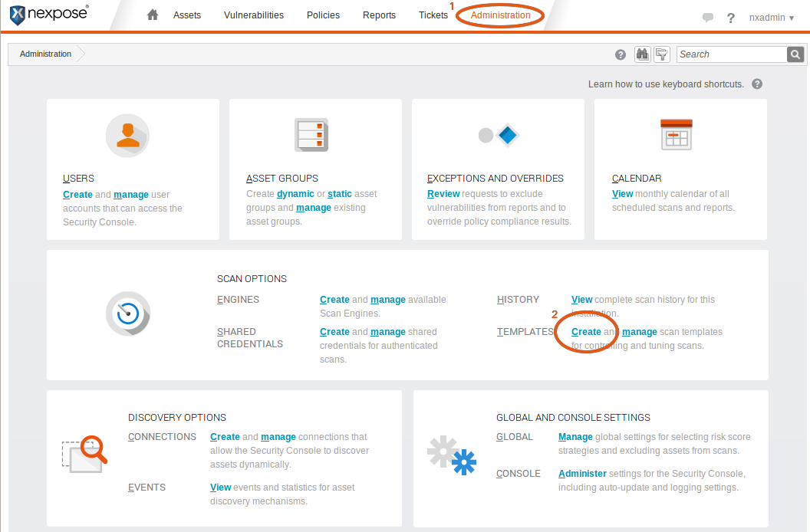Open the filter funnel icon
Screen dimensions: 810x532
point(661,54)
